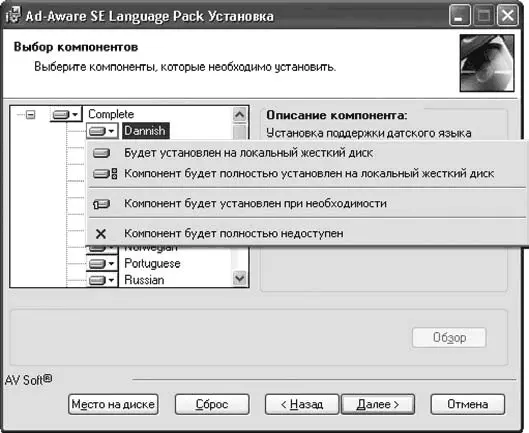529x433 pixels.
Task: Cancel installation with 'Отмена' button
Action: (468, 404)
